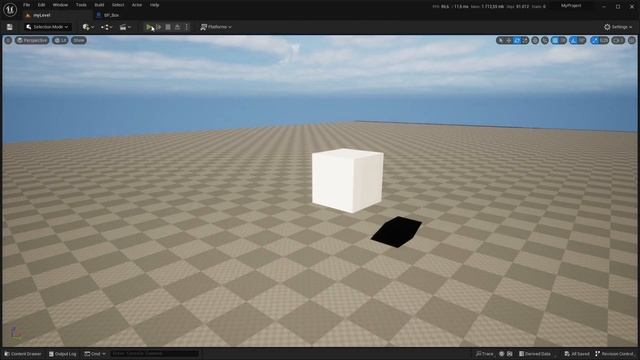
Task: Select the viewport select-objects tool
Action: [x=500, y=40]
